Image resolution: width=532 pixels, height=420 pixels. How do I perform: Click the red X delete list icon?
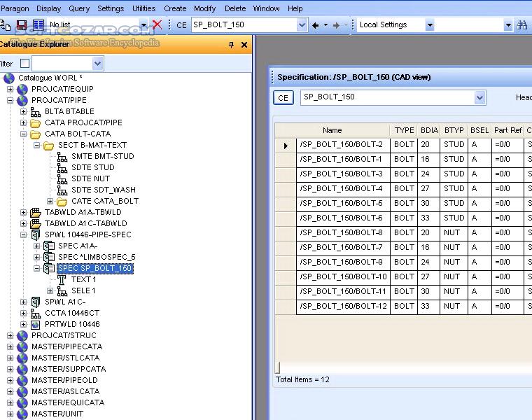[157, 24]
